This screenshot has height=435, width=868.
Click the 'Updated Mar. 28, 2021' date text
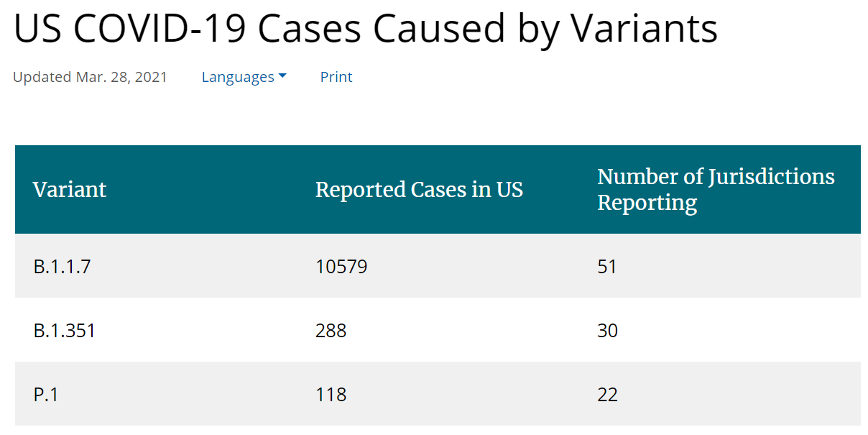tap(90, 77)
